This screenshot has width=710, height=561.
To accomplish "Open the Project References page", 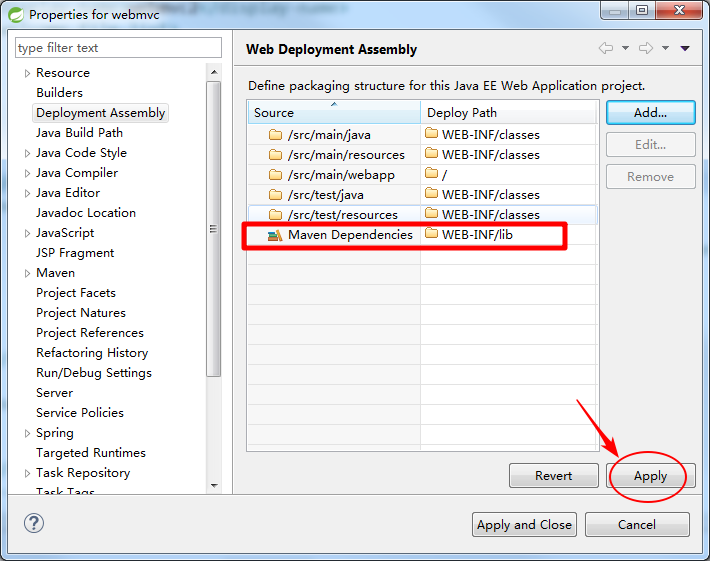I will click(90, 333).
